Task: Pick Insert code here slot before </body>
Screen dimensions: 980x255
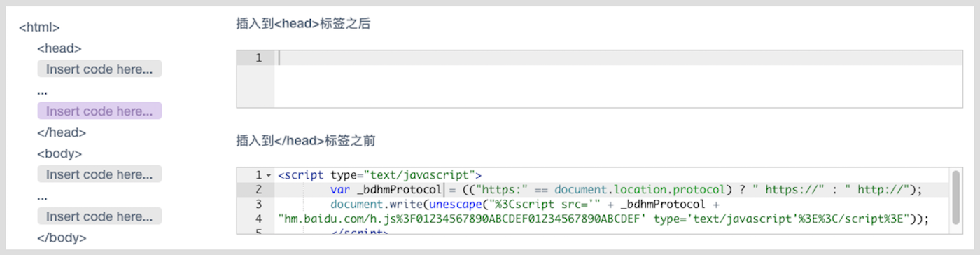Action: 99,216
